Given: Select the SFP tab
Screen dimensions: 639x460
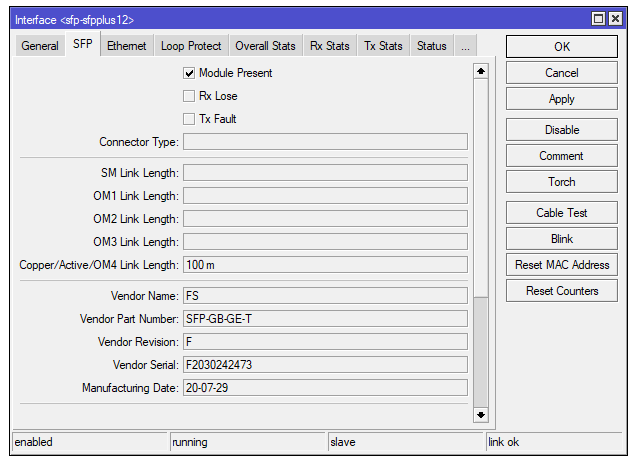Looking at the screenshot, I should coord(83,44).
